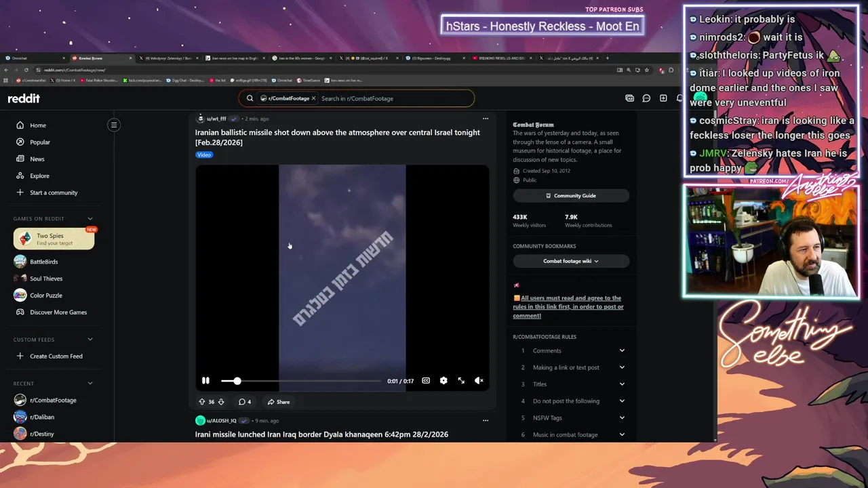Viewport: 868px width, 488px height.
Task: Expand Combat footage wiki bookmark
Action: point(571,261)
